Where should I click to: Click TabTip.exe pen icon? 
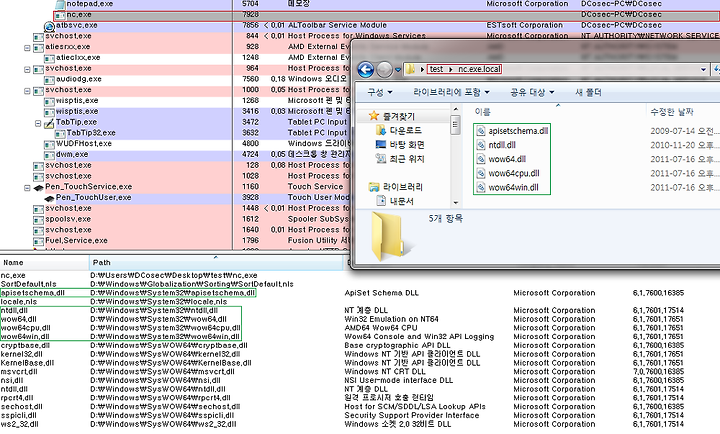pos(49,123)
